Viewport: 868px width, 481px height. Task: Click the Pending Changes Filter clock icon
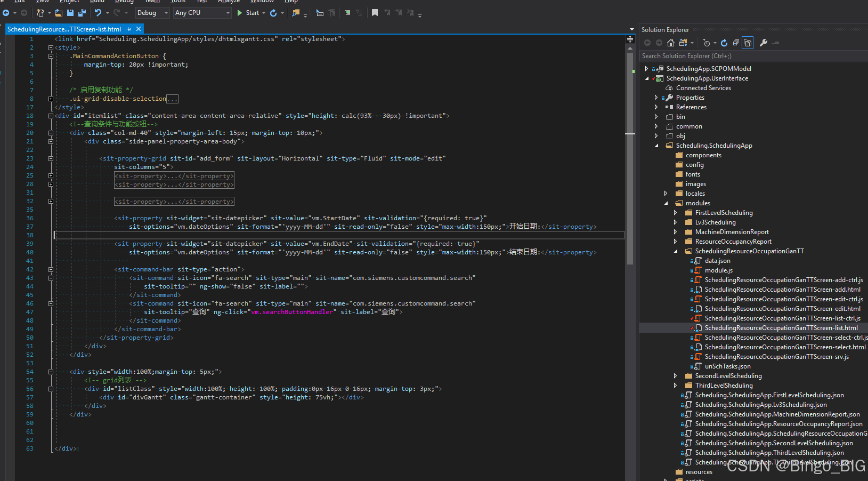(x=707, y=43)
